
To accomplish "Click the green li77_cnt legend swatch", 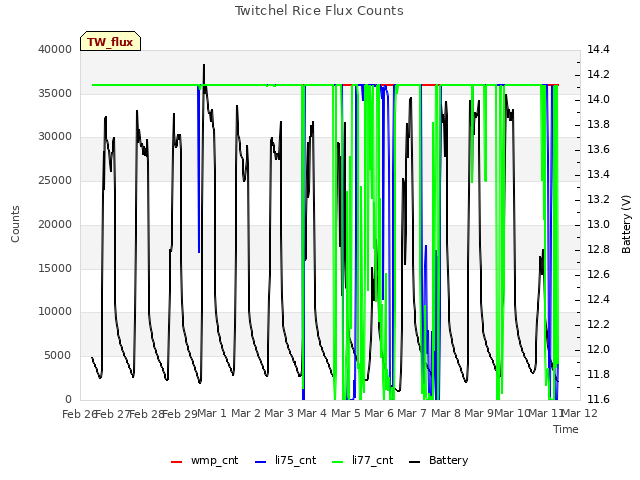I will click(338, 462).
